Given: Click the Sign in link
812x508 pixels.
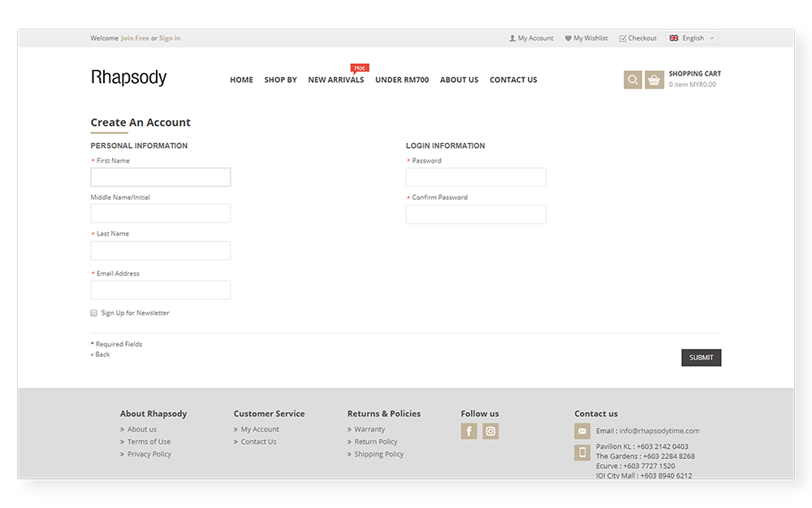Looking at the screenshot, I should pyautogui.click(x=170, y=38).
